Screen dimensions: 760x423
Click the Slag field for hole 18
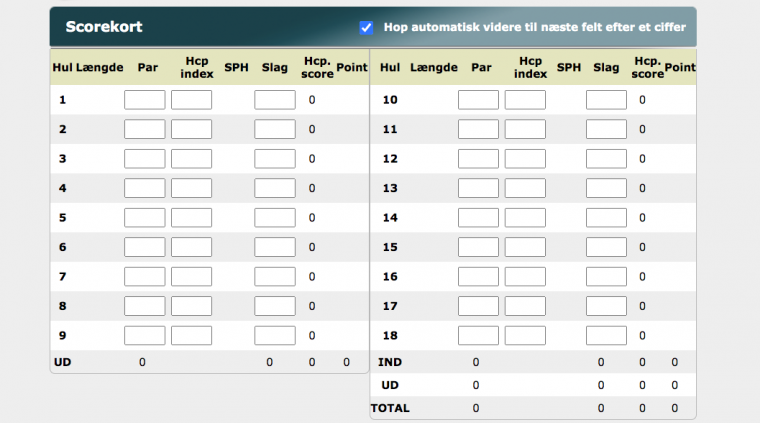coord(606,336)
